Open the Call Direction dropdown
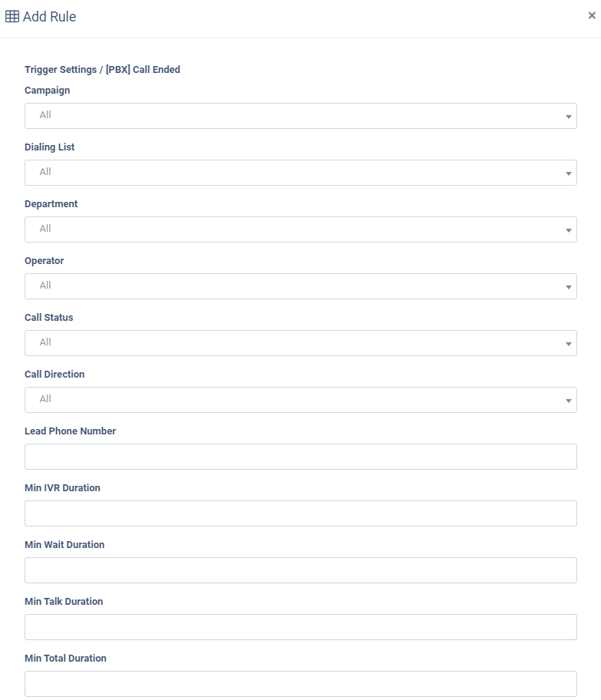 [x=301, y=400]
